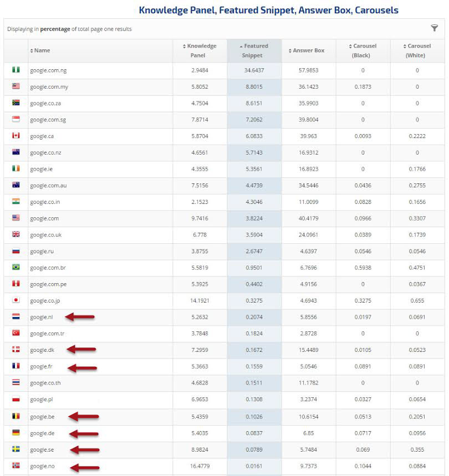Click google.com Featured Snippet value
Viewport: 449px width, 476px height.
pos(254,218)
